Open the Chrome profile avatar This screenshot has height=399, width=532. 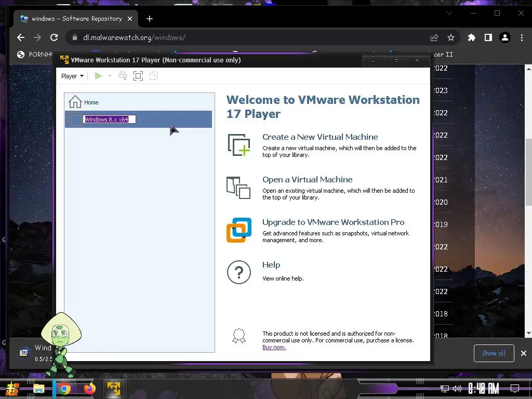pos(505,37)
